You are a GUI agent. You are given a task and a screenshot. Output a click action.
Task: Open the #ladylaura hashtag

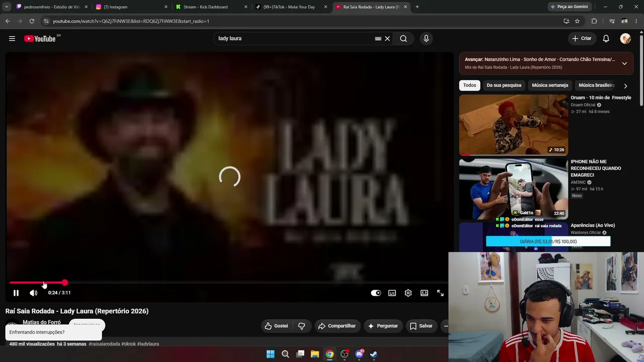click(148, 344)
